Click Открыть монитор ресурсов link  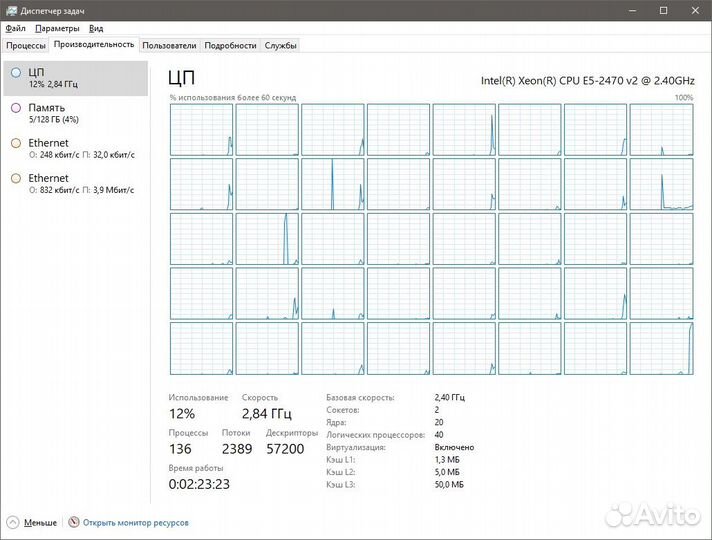point(135,523)
